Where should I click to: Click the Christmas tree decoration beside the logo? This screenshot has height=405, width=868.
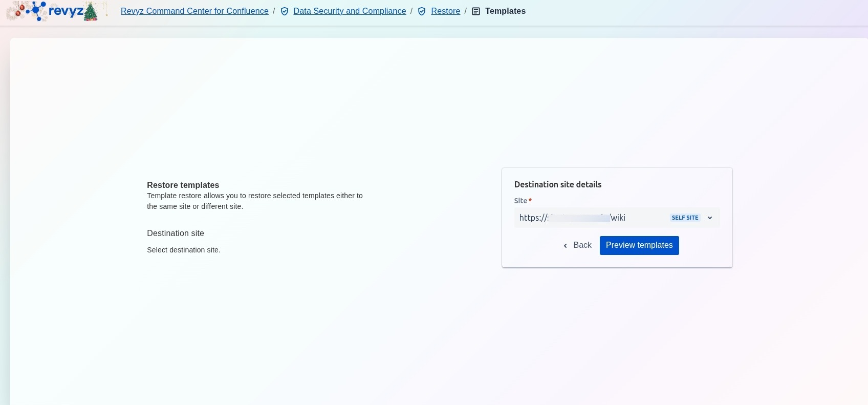point(91,12)
